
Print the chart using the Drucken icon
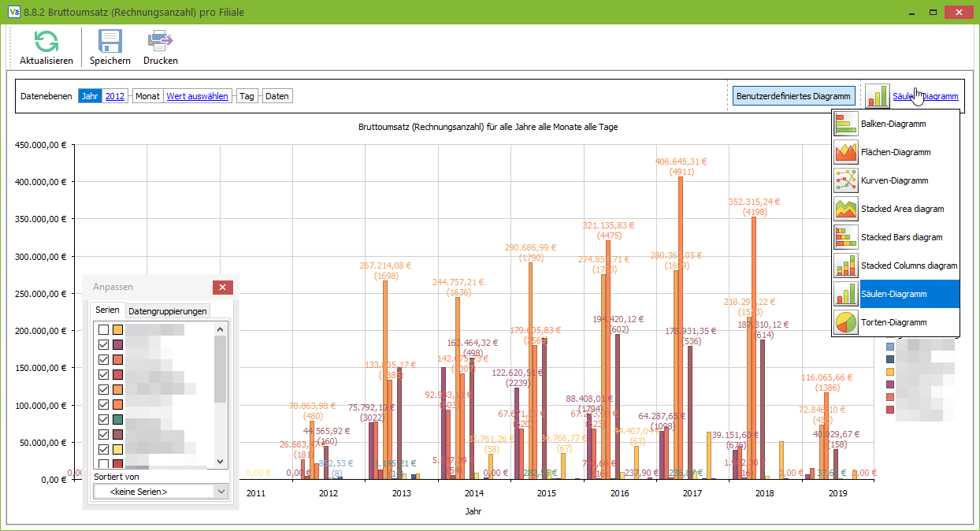coord(160,41)
